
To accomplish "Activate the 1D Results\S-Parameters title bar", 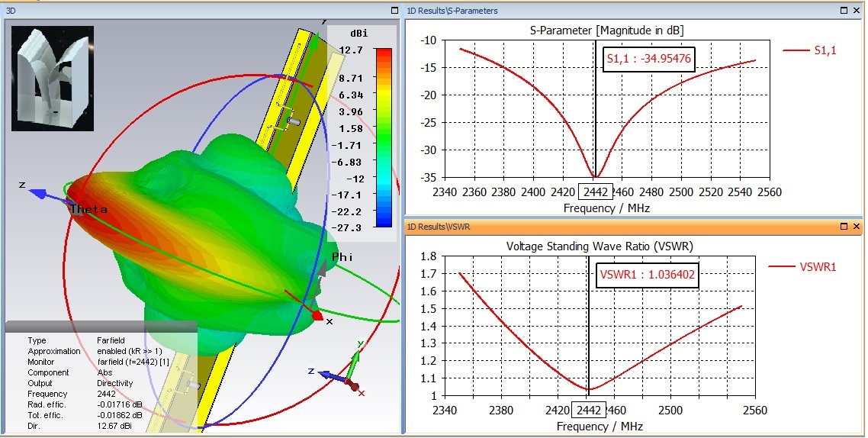I will [x=633, y=11].
